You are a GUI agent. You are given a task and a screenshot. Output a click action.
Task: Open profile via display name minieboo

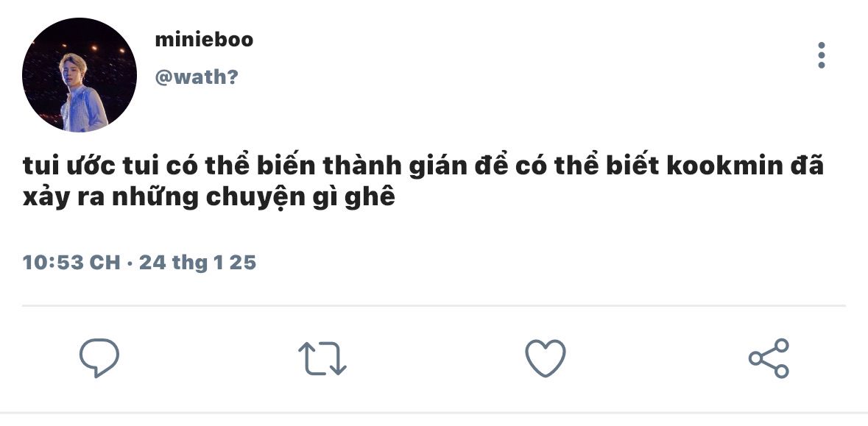tap(204, 40)
